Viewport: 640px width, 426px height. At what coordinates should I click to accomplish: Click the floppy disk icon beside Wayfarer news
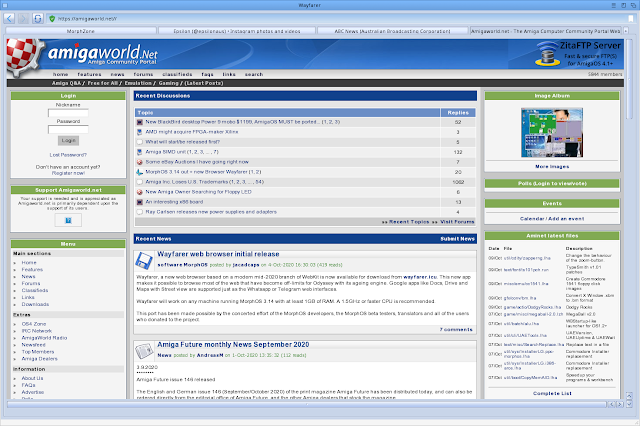144,260
